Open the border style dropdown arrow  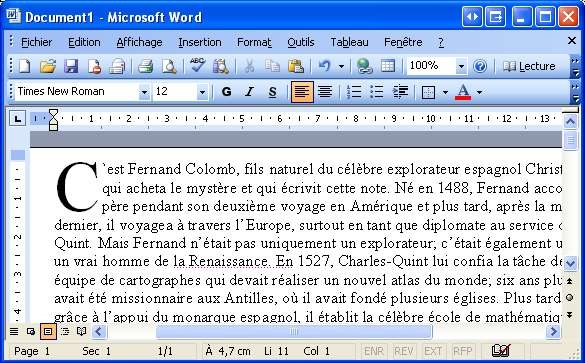coord(445,92)
